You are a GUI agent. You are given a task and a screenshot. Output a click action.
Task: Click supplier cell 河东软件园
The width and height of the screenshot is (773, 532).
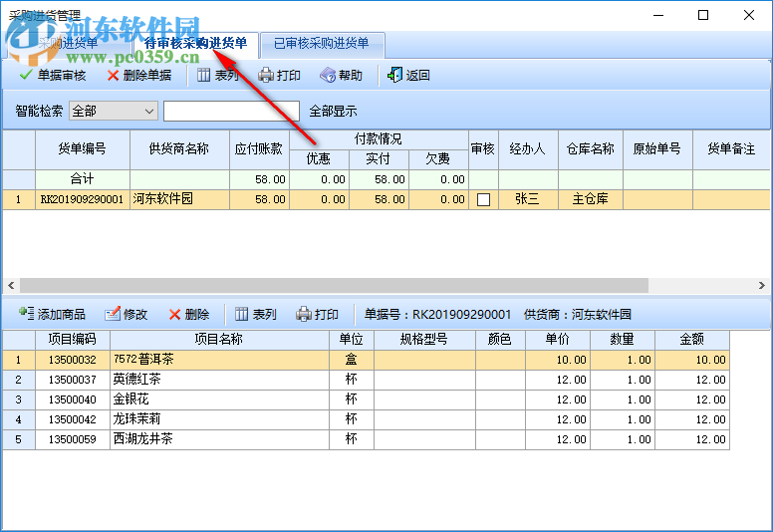(x=179, y=199)
